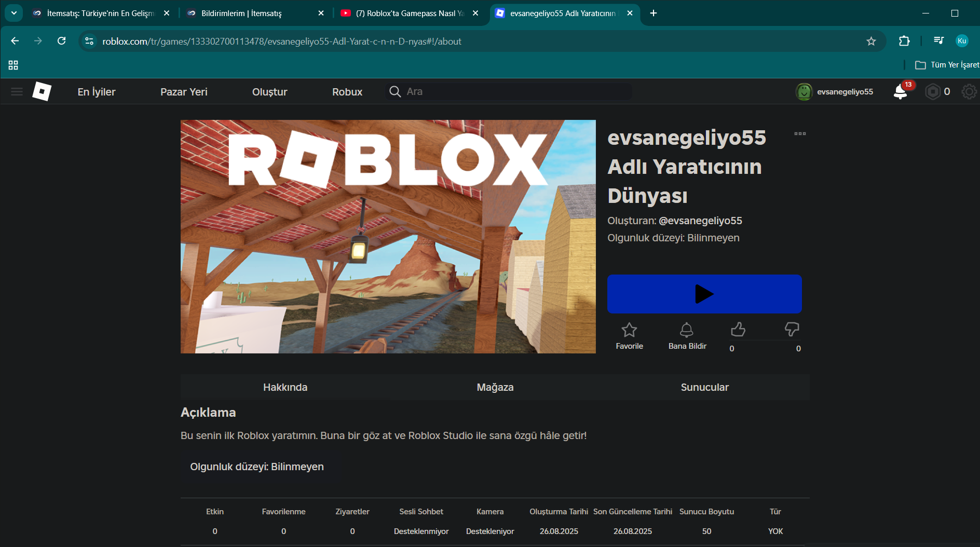Open the tab search dropdown
Image resolution: width=980 pixels, height=547 pixels.
pos(14,13)
